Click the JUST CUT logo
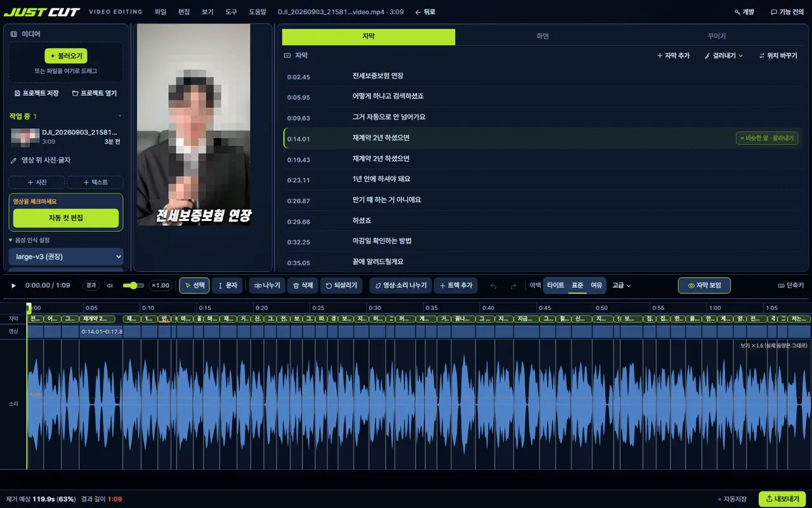Viewport: 812px width, 508px height. [x=42, y=12]
